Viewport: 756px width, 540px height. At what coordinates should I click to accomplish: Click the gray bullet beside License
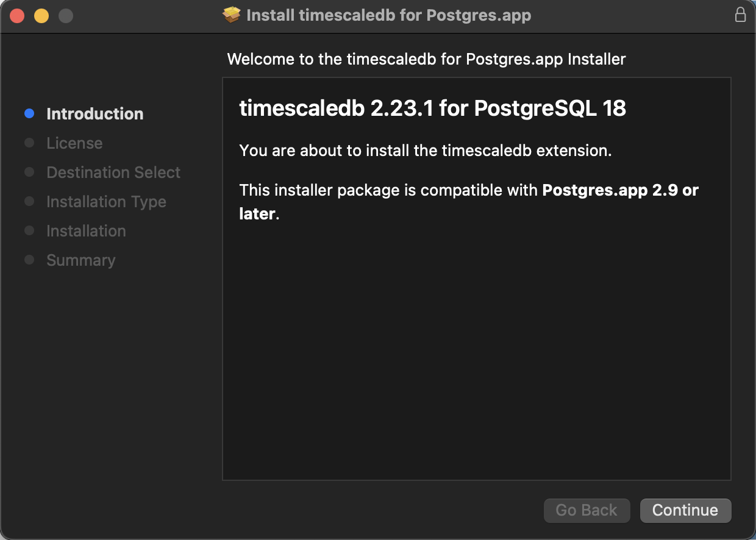coord(29,143)
